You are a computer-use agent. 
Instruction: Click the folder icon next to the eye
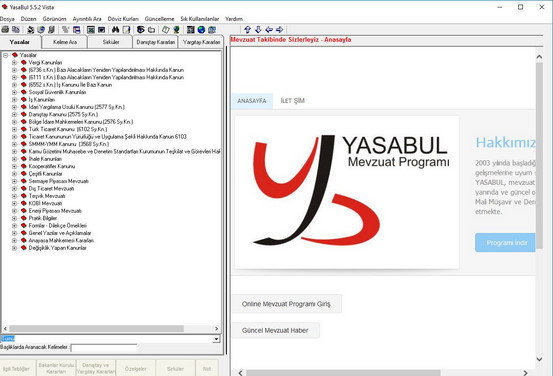[151, 30]
